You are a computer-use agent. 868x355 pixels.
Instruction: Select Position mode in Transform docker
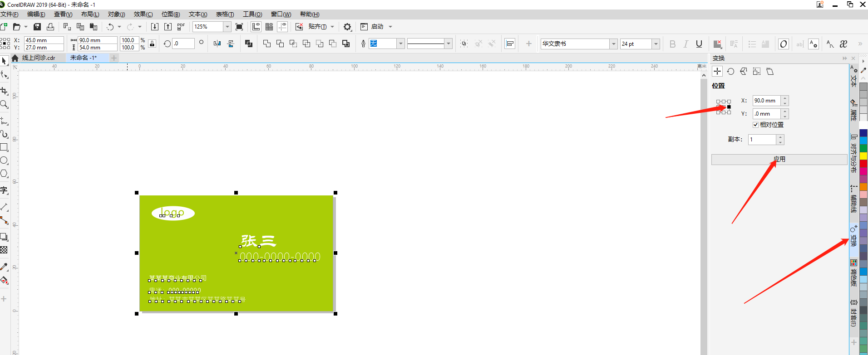[717, 71]
